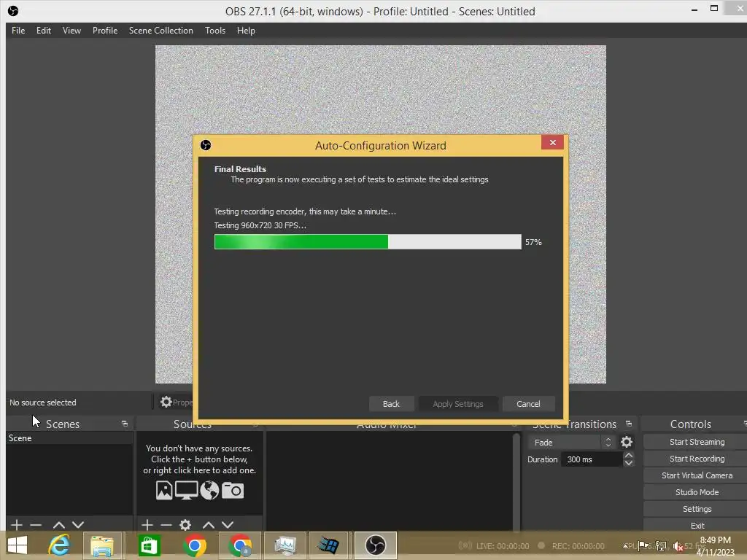Close the Auto-Configuration Wizard dialog
The width and height of the screenshot is (747, 560).
tap(553, 142)
